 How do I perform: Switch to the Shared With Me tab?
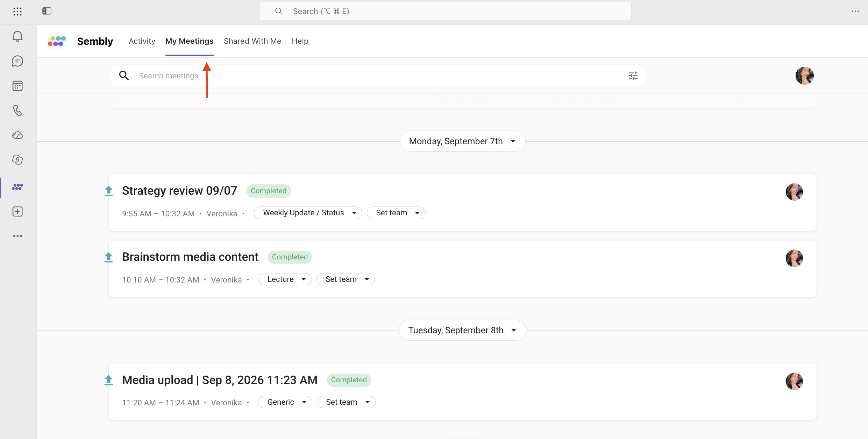click(252, 41)
